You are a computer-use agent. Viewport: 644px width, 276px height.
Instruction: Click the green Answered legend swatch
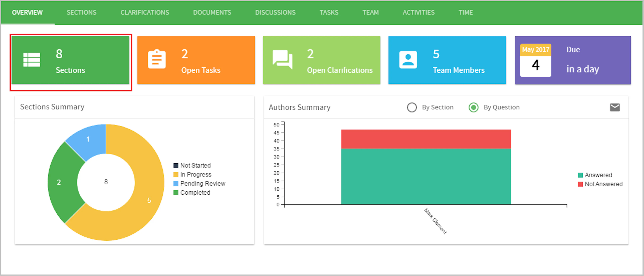click(x=580, y=175)
